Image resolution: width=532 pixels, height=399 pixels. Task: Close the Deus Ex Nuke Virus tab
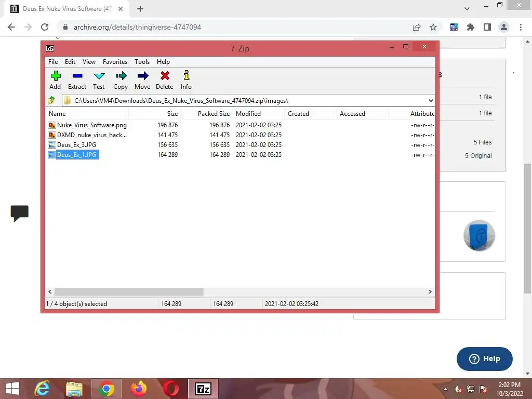[x=121, y=9]
